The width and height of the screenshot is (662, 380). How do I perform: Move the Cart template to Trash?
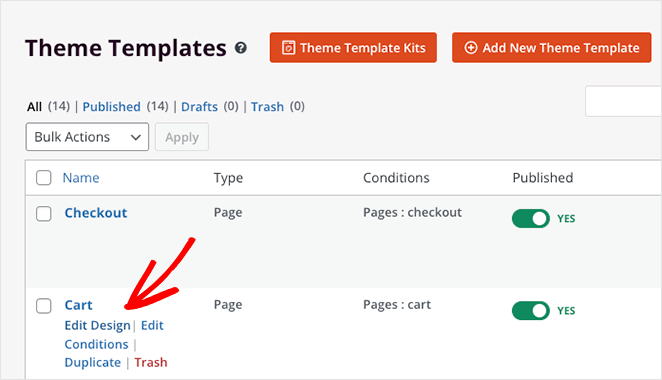(x=151, y=362)
